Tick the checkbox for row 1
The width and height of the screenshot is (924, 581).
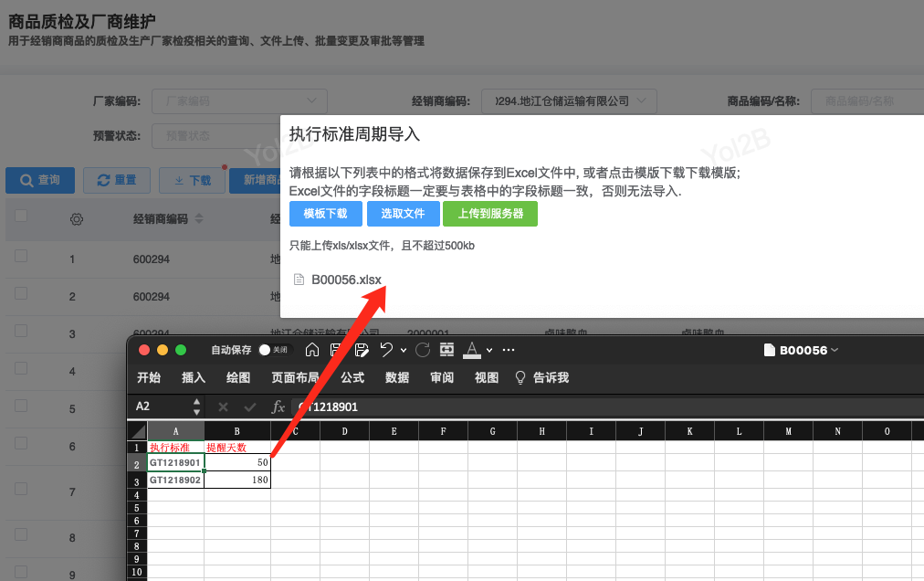click(21, 258)
